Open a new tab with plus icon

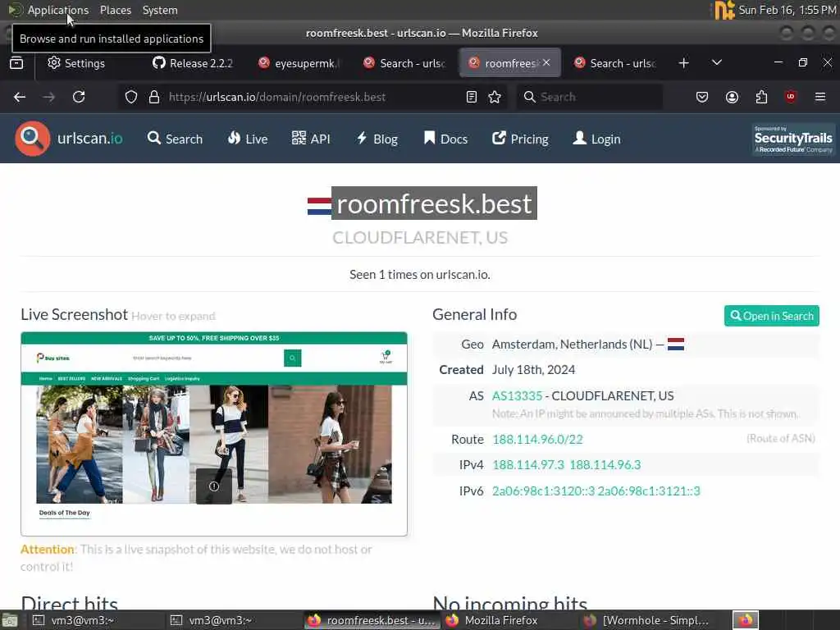point(683,63)
